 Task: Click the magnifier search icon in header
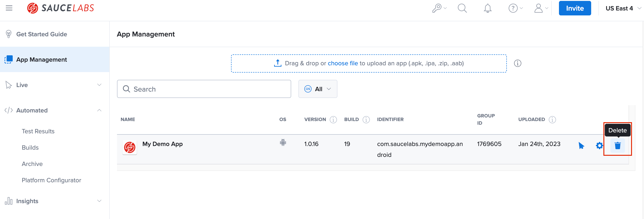point(462,8)
